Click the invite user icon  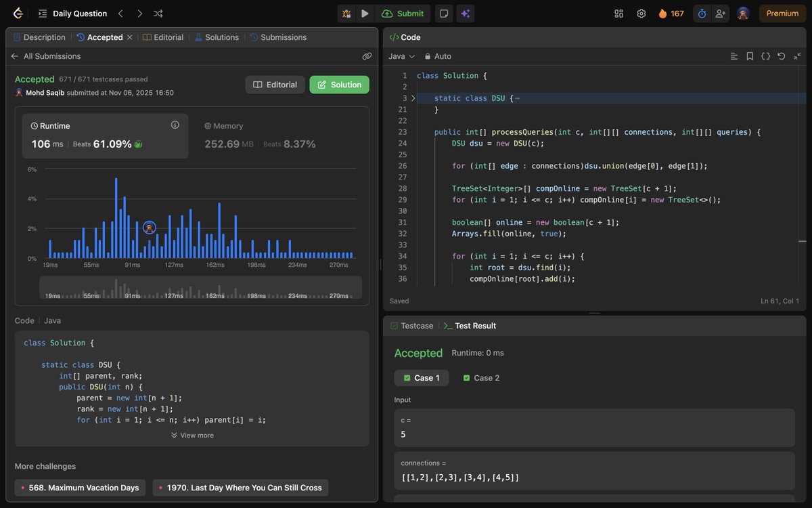[x=720, y=14]
